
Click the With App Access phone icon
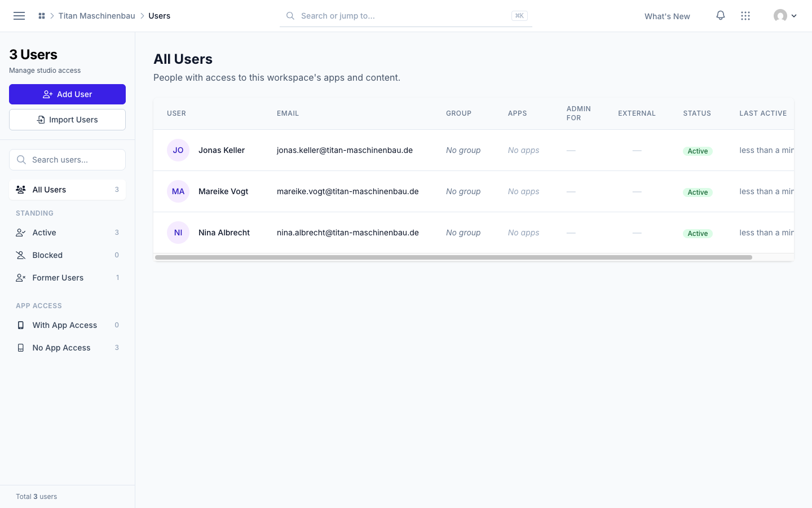pos(21,325)
